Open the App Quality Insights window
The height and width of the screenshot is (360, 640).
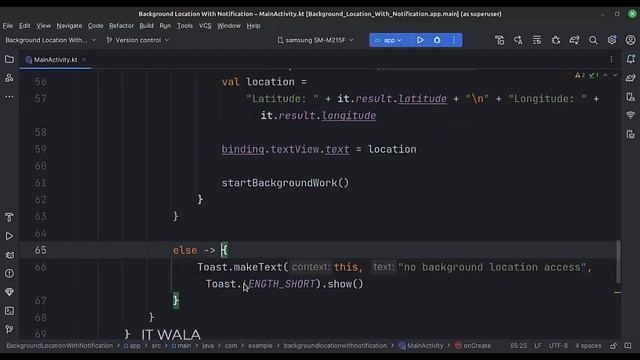(9, 292)
